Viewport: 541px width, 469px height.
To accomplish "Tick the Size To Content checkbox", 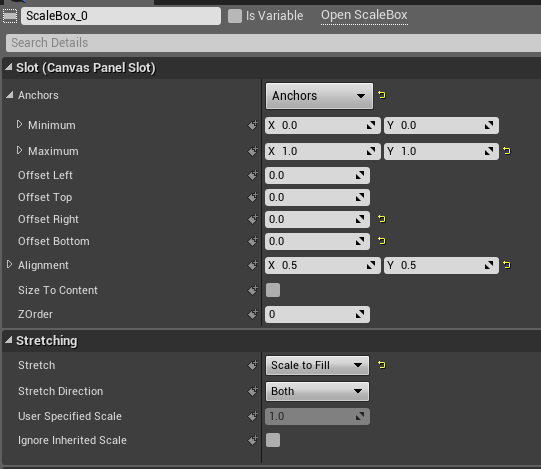I will point(273,290).
